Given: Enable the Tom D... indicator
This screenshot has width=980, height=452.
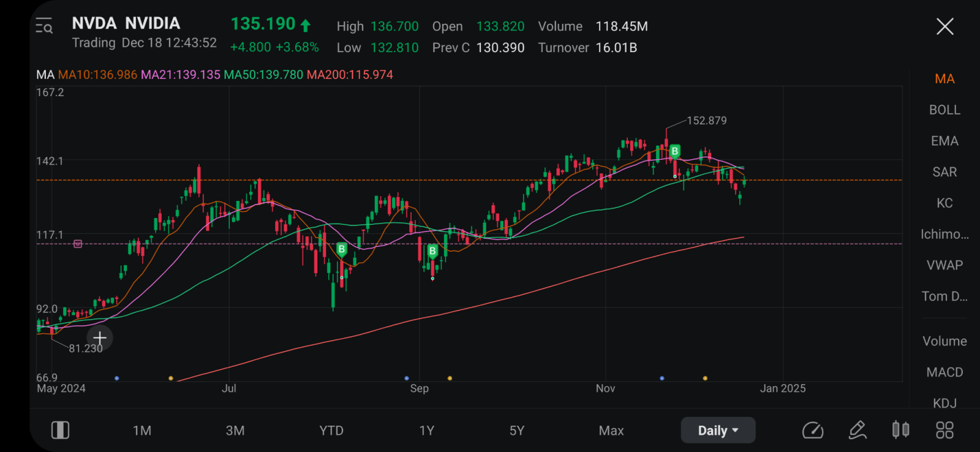Looking at the screenshot, I should click(944, 296).
